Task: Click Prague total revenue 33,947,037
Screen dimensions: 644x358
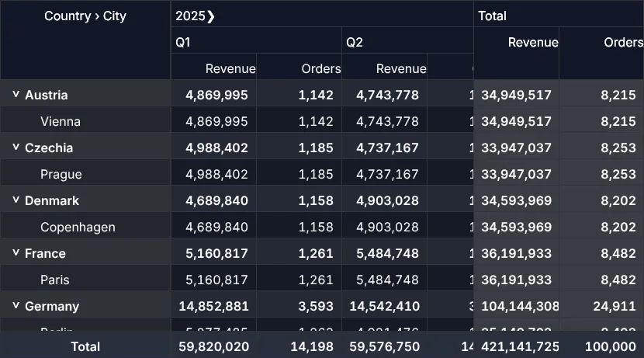Action: (516, 174)
